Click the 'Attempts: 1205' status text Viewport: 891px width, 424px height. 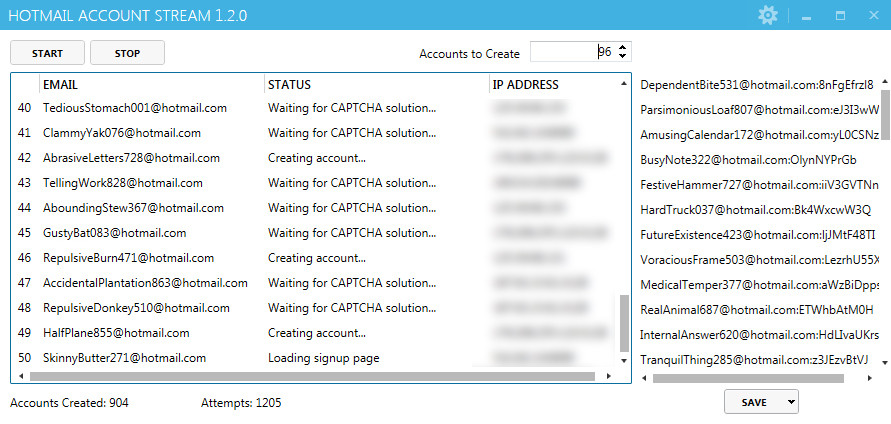pyautogui.click(x=241, y=403)
